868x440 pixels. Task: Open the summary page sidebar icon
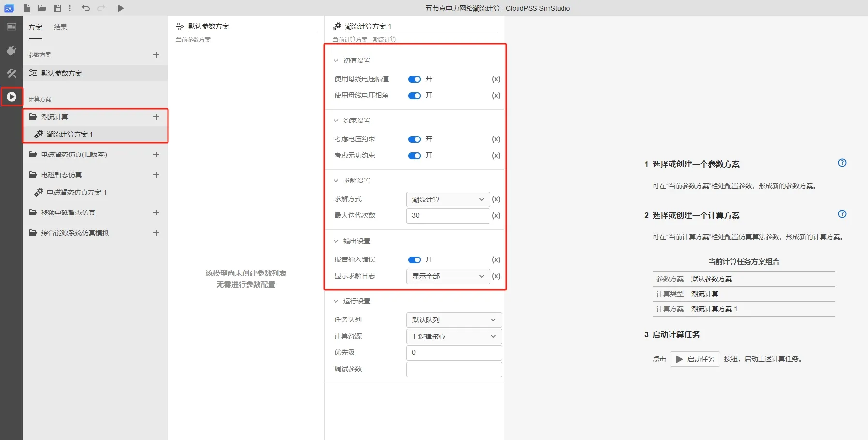tap(11, 27)
